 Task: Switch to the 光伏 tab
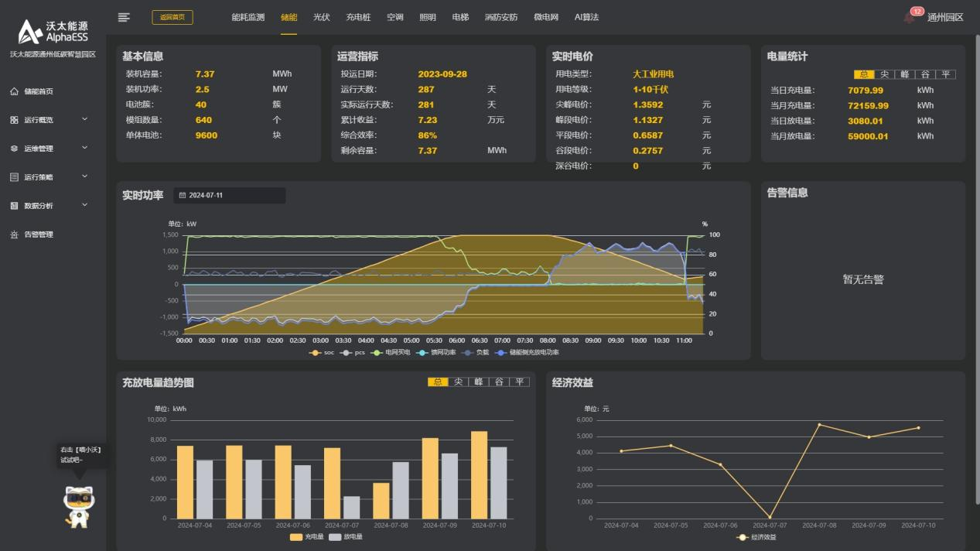coord(321,17)
